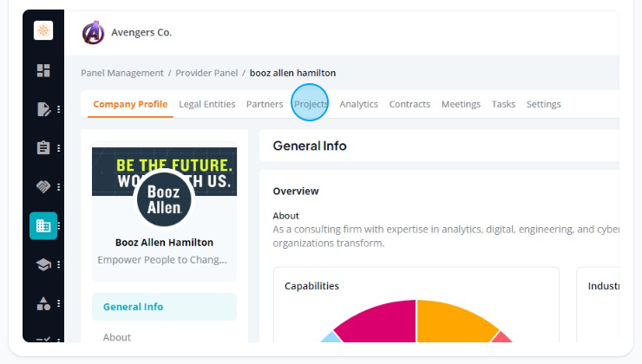The image size is (642, 364).
Task: Open the clipboard icon in sidebar
Action: 43,147
